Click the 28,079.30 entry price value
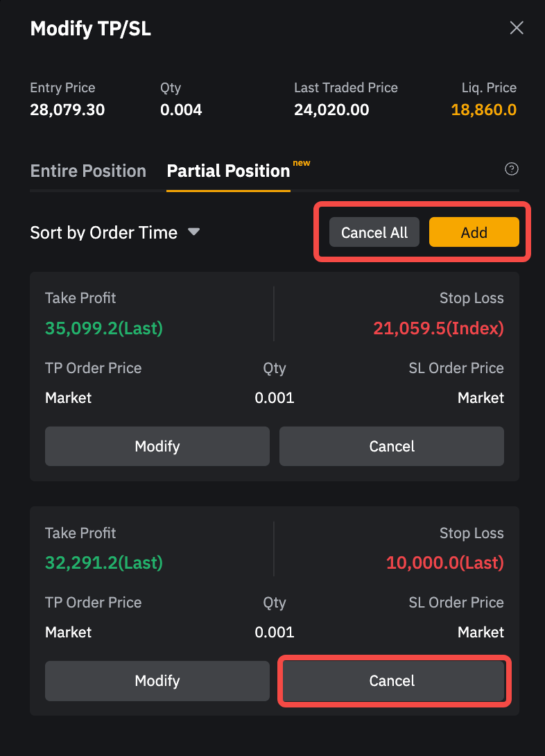The image size is (545, 756). tap(67, 110)
